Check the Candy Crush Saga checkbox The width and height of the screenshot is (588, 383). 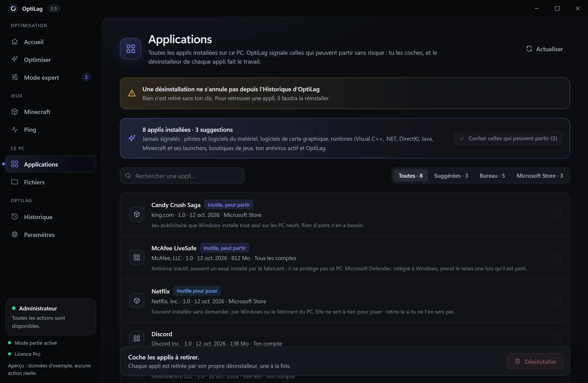point(556,214)
